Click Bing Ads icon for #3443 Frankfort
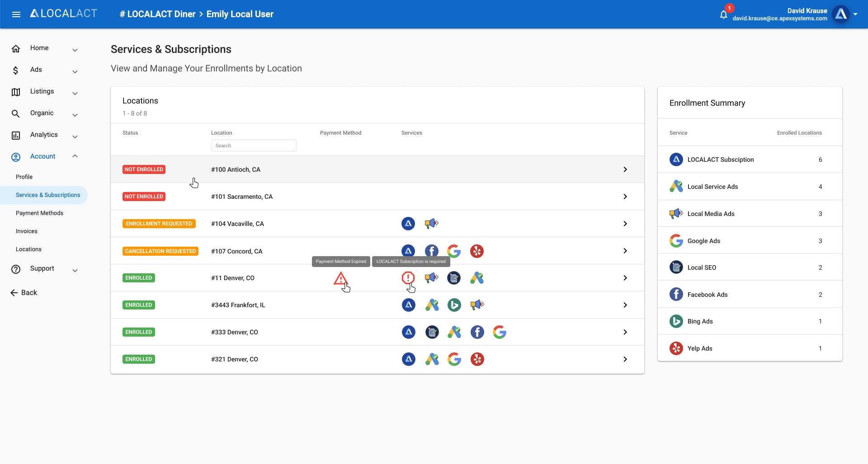 pos(454,305)
